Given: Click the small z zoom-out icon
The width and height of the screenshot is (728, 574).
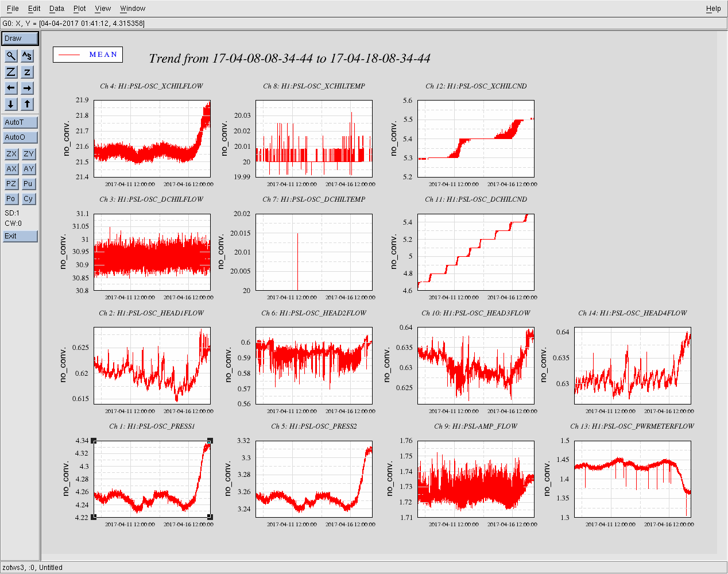Looking at the screenshot, I should click(x=27, y=72).
